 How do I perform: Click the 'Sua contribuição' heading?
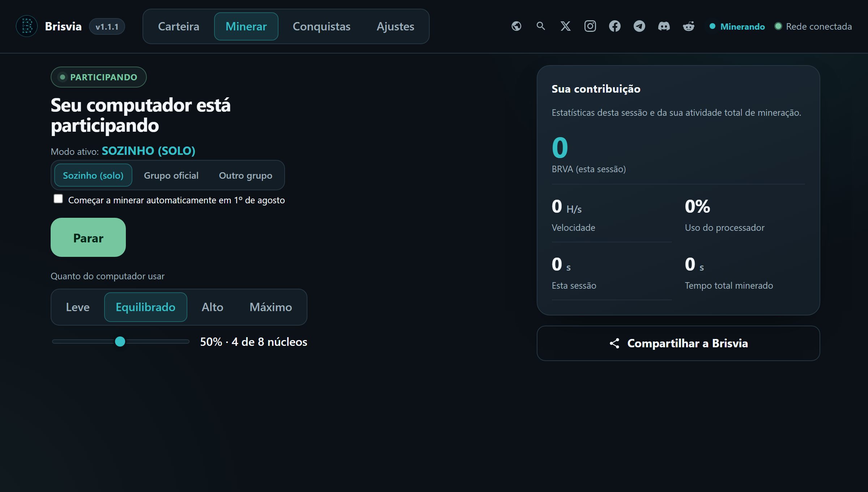(x=596, y=89)
